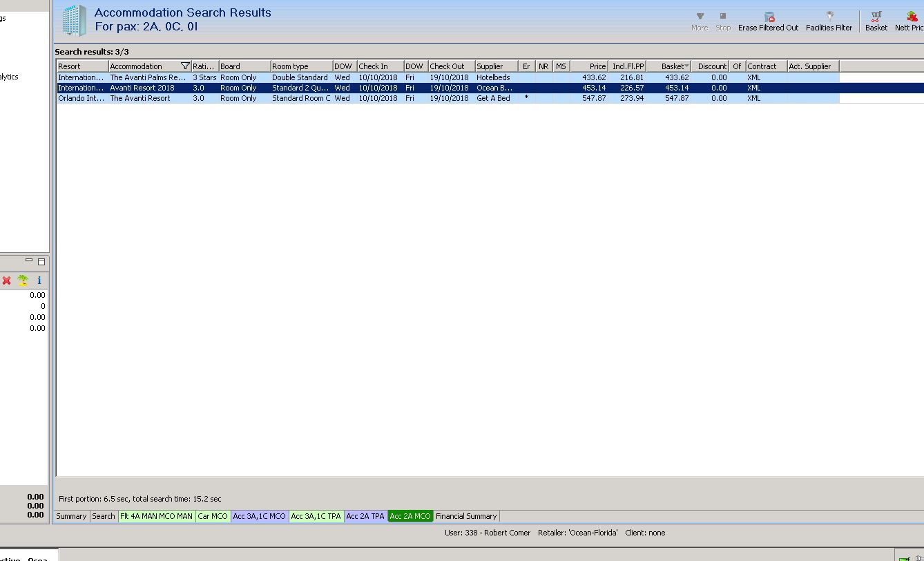This screenshot has height=561, width=924.
Task: Open the Acc 3A,1C MCO tab
Action: pyautogui.click(x=259, y=516)
